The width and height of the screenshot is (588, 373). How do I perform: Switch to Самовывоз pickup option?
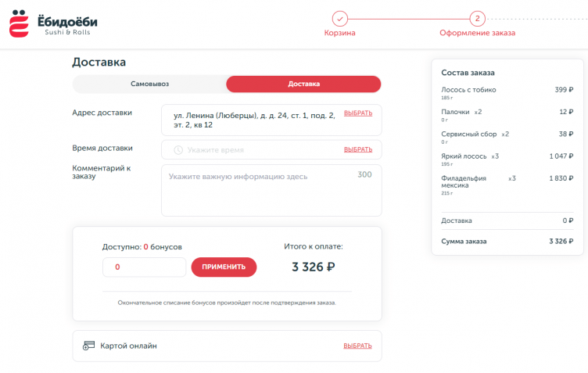tap(149, 84)
